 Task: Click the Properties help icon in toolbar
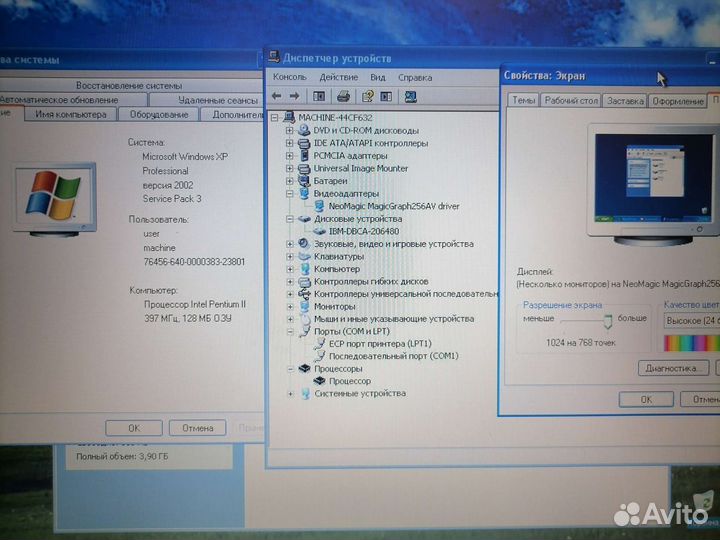[367, 96]
